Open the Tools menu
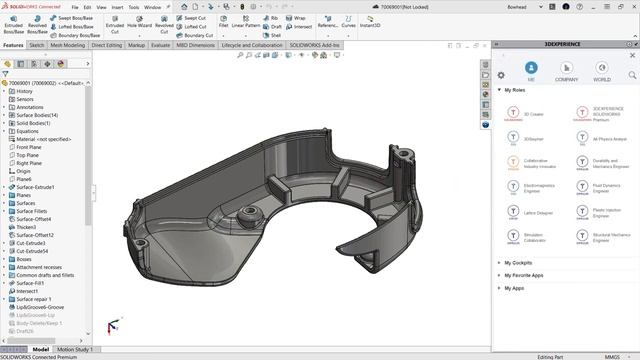The image size is (640, 360). coord(134,7)
